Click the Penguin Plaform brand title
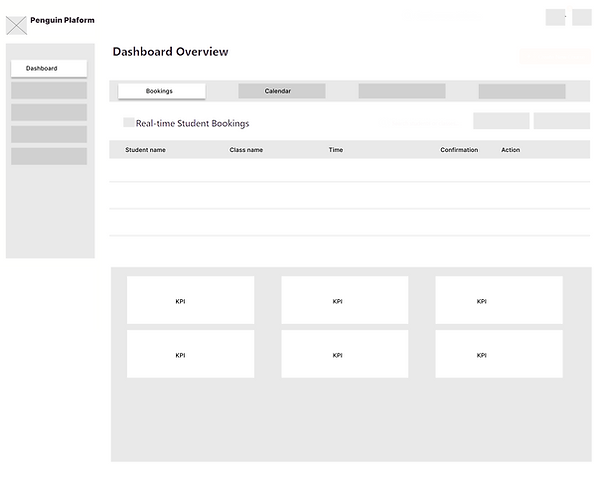Viewport: 600px width, 482px height. [62, 20]
